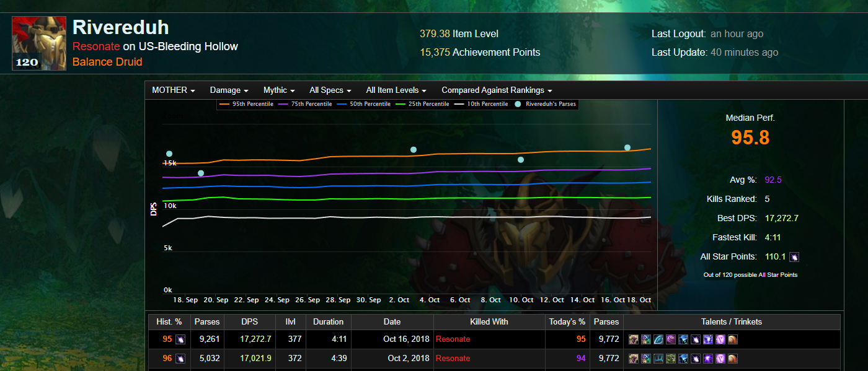868x371 pixels.
Task: Click the Resonate guild link under the character name
Action: [96, 46]
